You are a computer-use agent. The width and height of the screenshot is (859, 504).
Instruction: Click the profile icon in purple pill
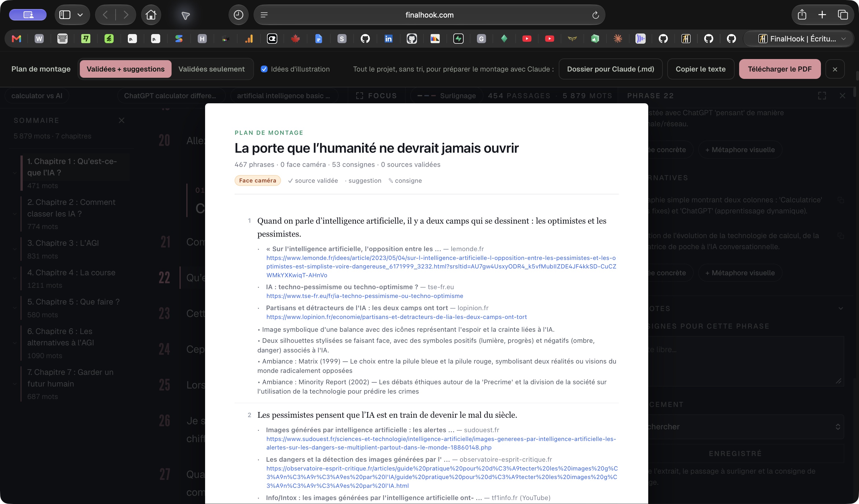28,15
